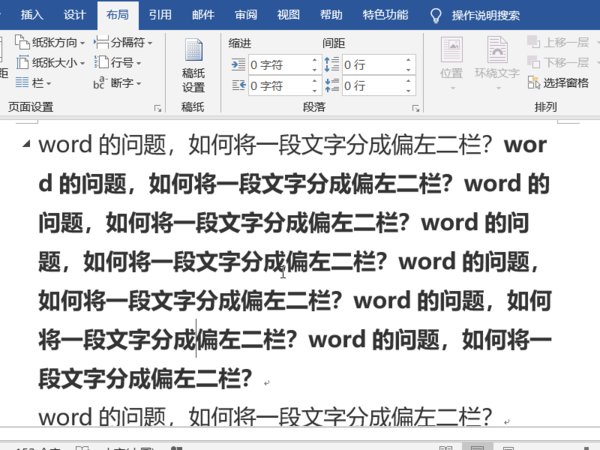Click the left indent icon
This screenshot has height=450, width=600.
(238, 65)
